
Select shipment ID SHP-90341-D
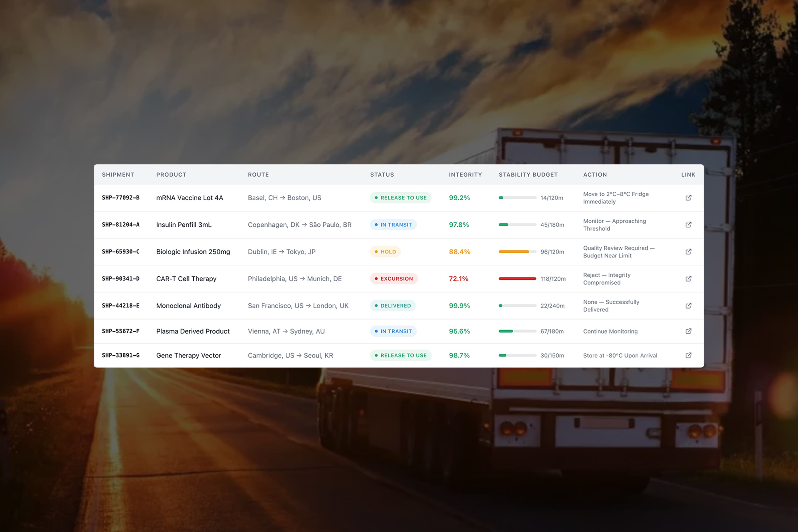pyautogui.click(x=120, y=279)
